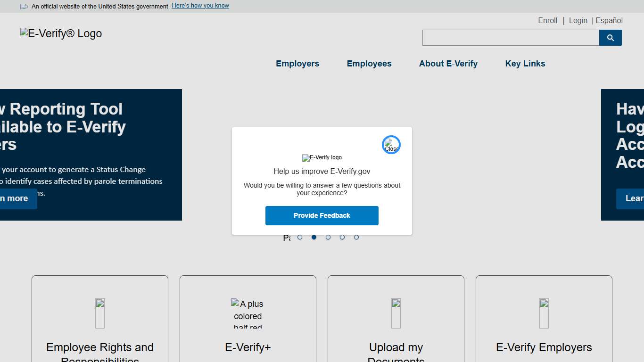This screenshot has width=644, height=362.
Task: Click the E-Verify logo inside the feedback dialog
Action: tap(322, 157)
